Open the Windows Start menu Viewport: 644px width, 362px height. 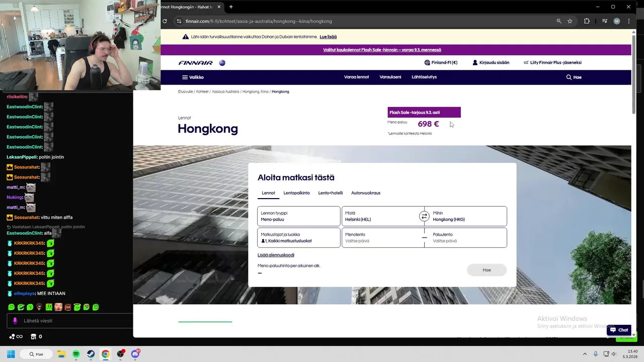[11, 354]
